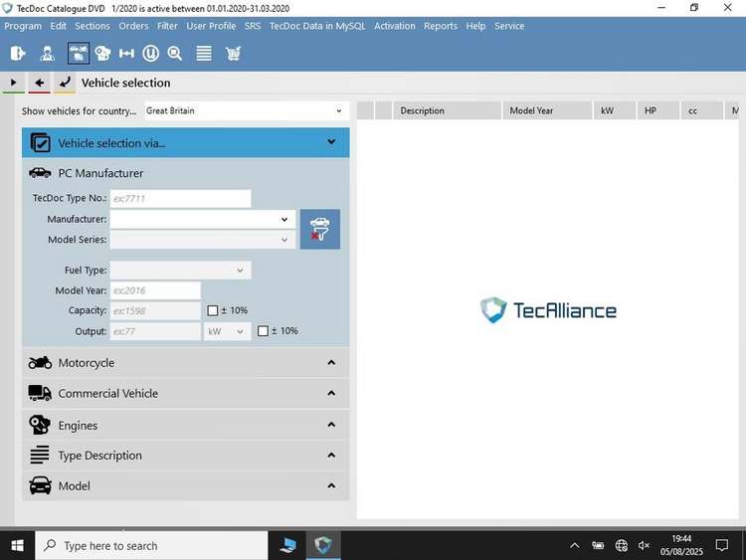Screen dimensions: 746x560
Task: Open the Model Series dropdown
Action: click(x=203, y=240)
